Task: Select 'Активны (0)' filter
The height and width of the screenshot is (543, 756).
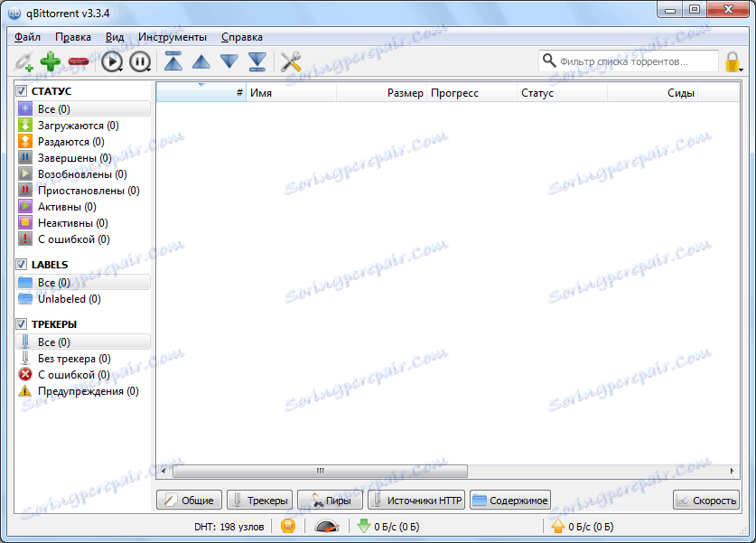Action: point(83,206)
